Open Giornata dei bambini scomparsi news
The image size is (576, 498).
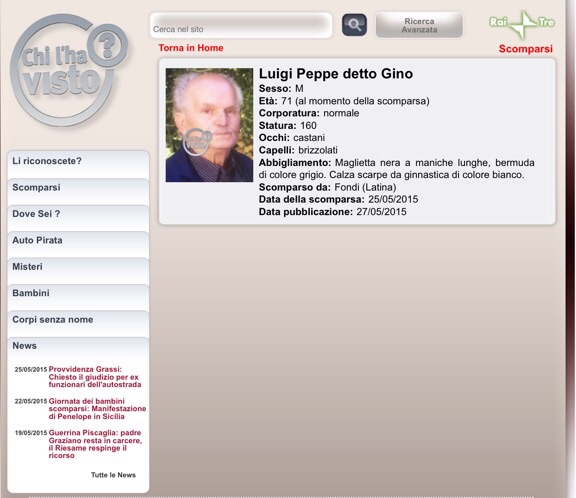(97, 409)
